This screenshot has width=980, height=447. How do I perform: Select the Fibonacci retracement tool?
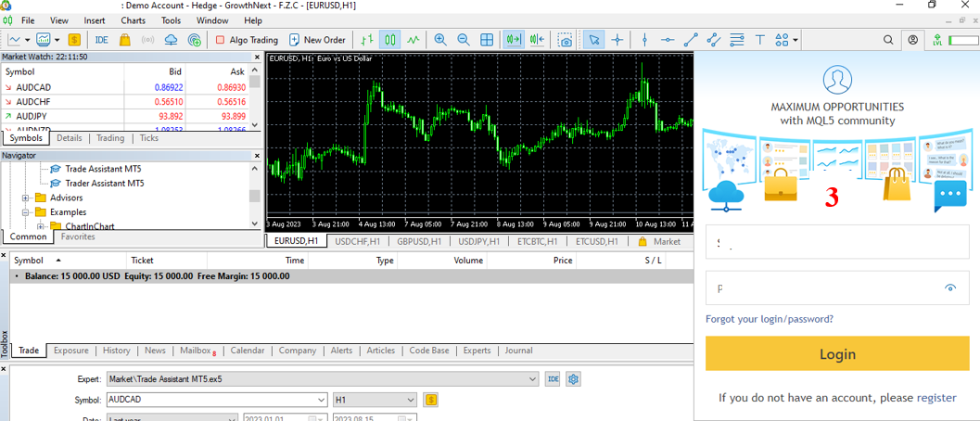click(737, 40)
